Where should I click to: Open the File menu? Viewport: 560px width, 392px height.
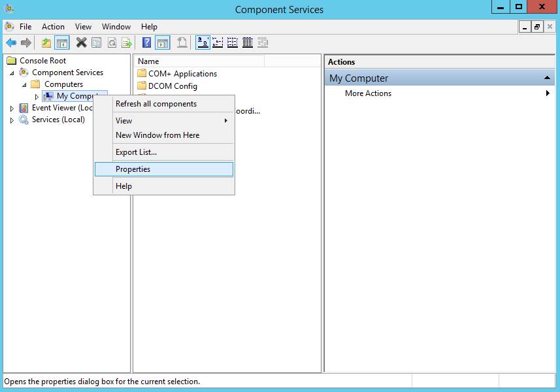click(25, 27)
